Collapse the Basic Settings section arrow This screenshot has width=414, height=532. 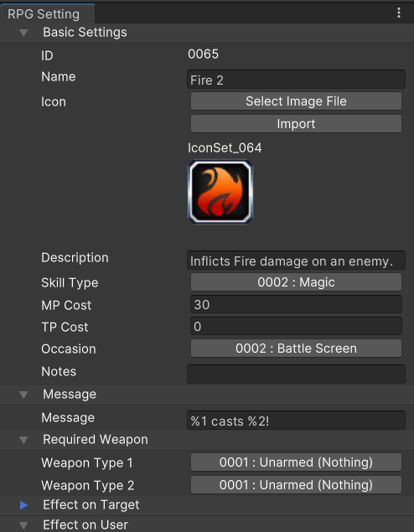23,33
